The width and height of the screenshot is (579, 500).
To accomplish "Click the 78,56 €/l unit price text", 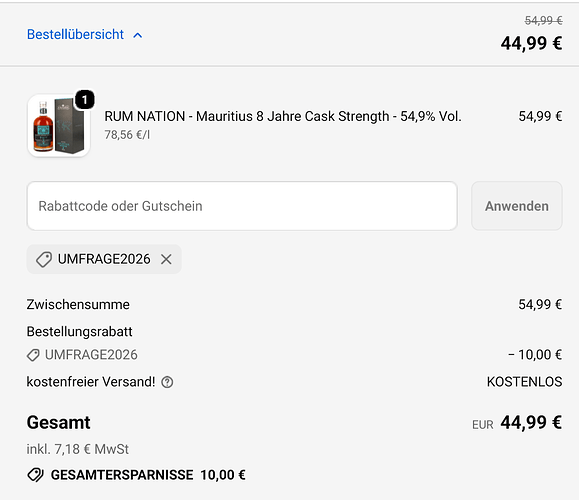I will point(127,135).
